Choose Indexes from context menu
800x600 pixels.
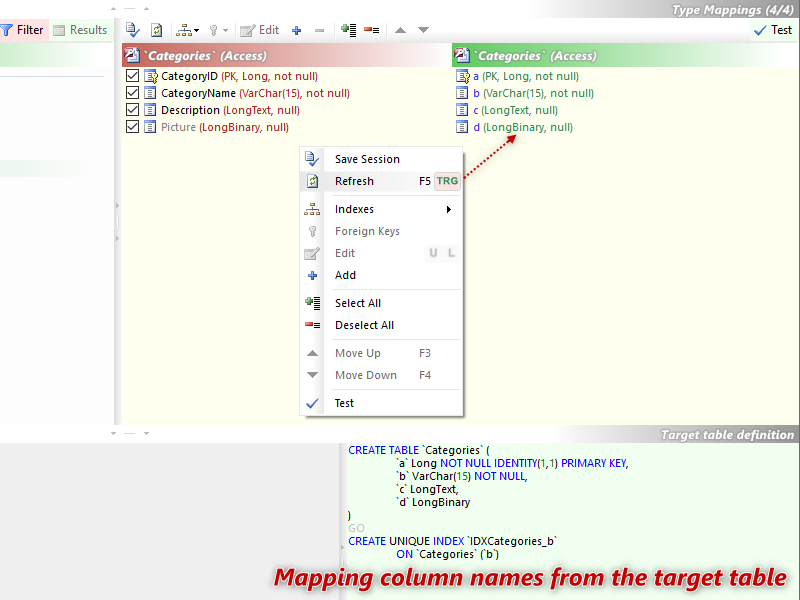click(382, 209)
